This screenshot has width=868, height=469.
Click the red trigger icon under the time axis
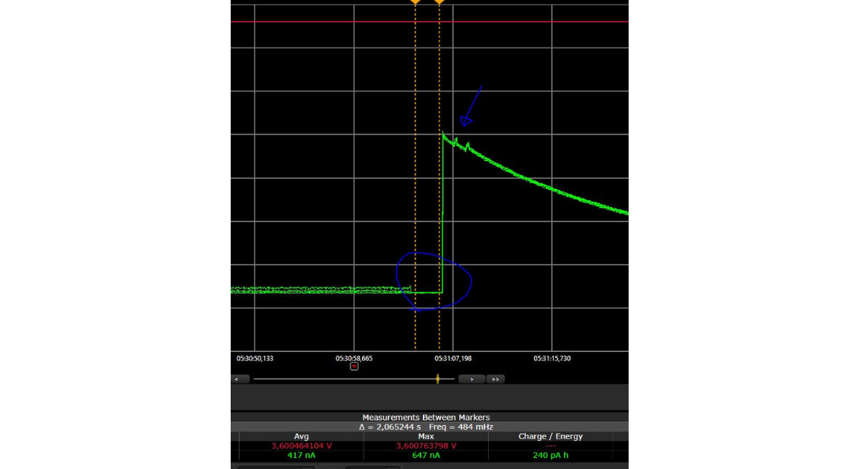(354, 366)
